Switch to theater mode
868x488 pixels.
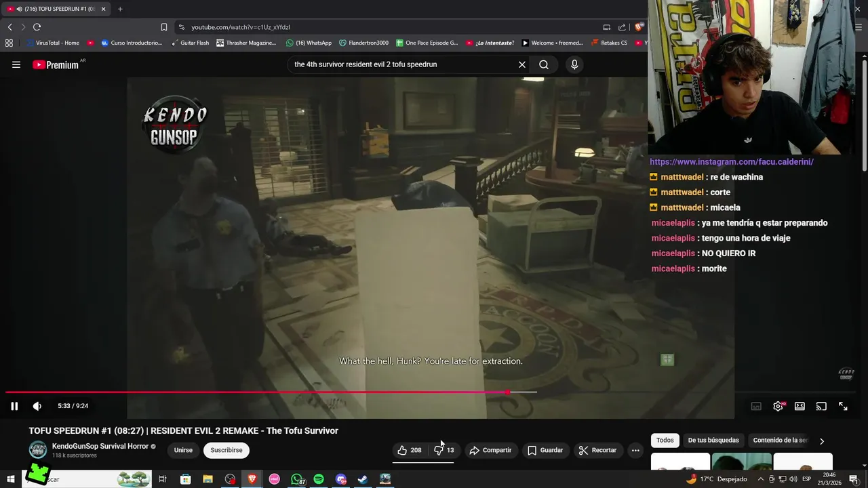800,406
